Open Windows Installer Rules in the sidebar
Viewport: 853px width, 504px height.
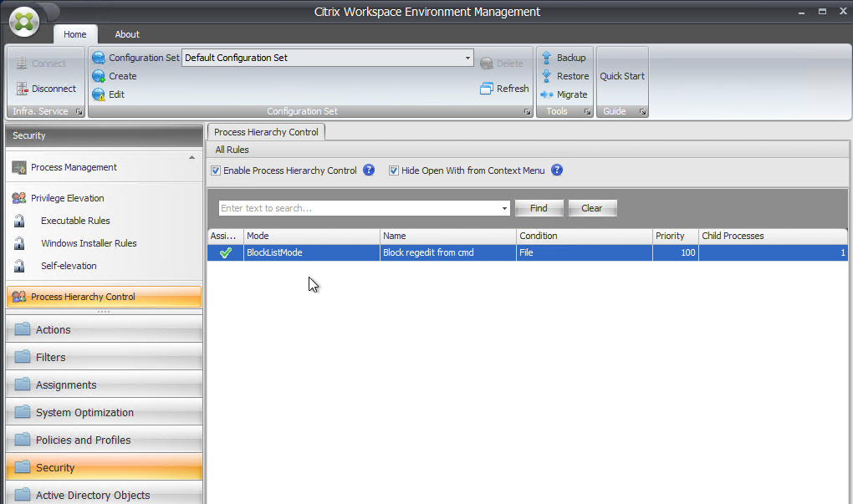89,243
